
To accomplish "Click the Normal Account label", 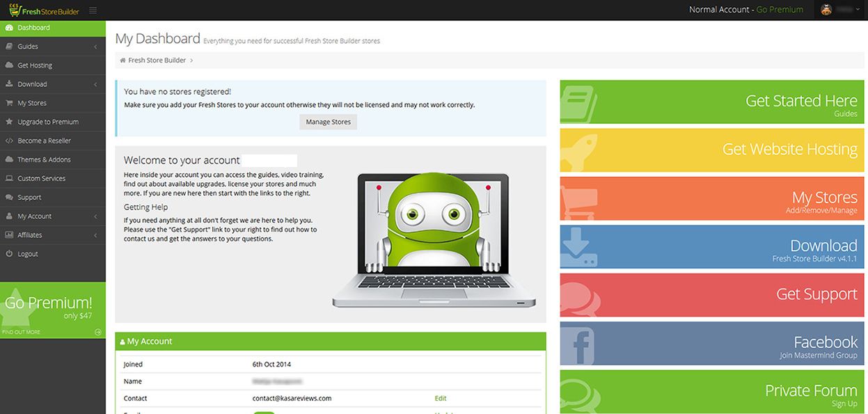I will pyautogui.click(x=719, y=10).
